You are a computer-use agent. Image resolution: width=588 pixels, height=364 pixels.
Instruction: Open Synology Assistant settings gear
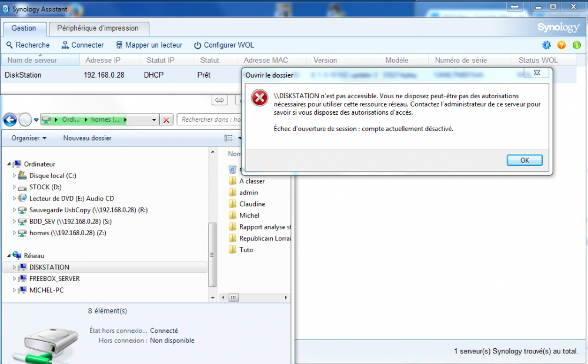(546, 45)
